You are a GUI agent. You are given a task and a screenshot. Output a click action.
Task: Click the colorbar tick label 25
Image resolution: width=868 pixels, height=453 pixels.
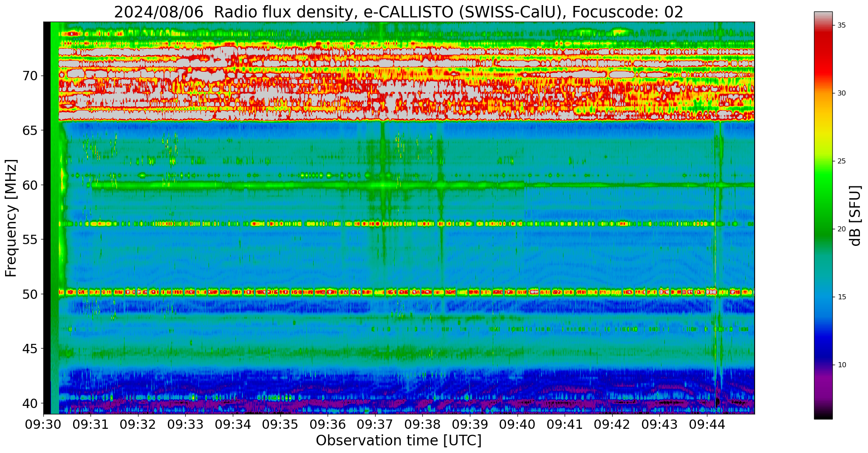click(x=841, y=161)
